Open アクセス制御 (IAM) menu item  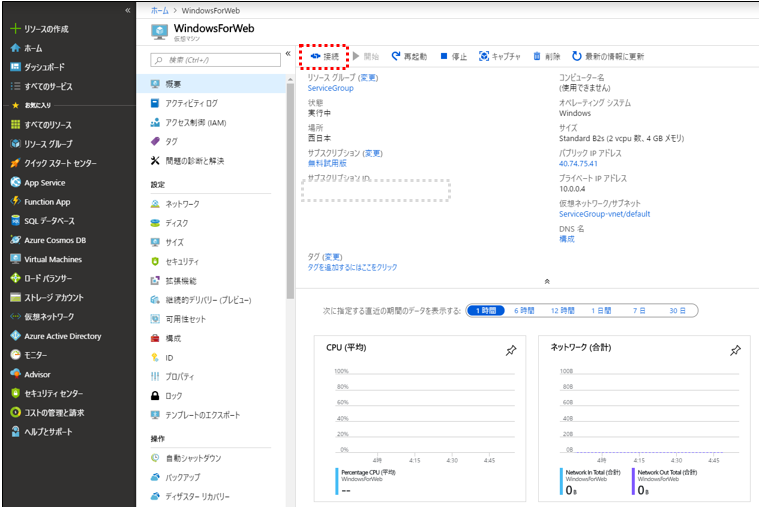[212, 123]
